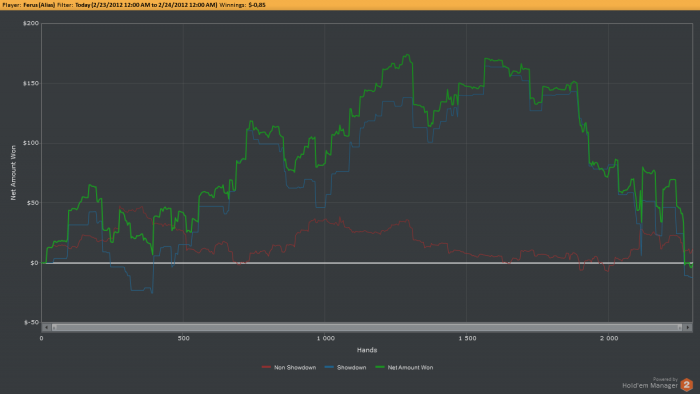700x394 pixels.
Task: Click the $100 y-axis label
Action: click(31, 143)
